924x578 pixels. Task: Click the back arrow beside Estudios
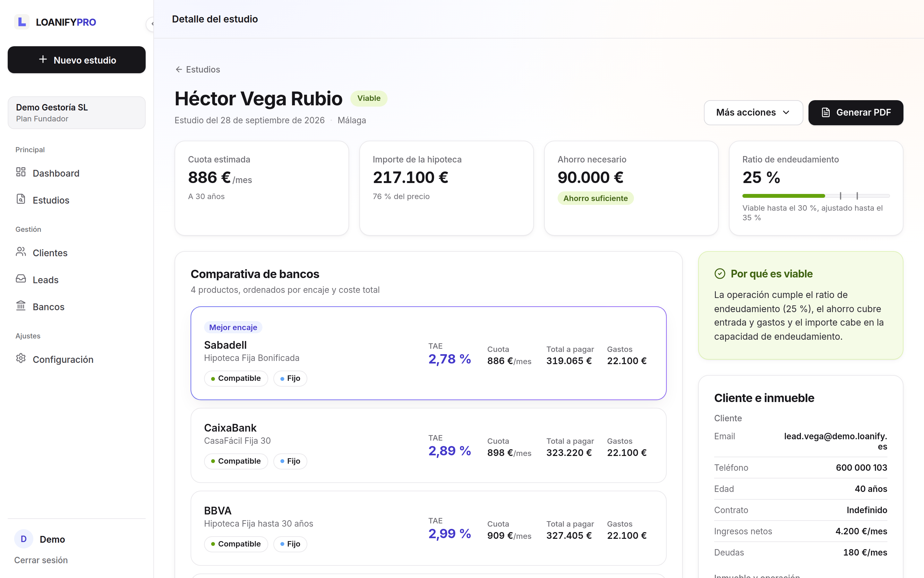179,70
